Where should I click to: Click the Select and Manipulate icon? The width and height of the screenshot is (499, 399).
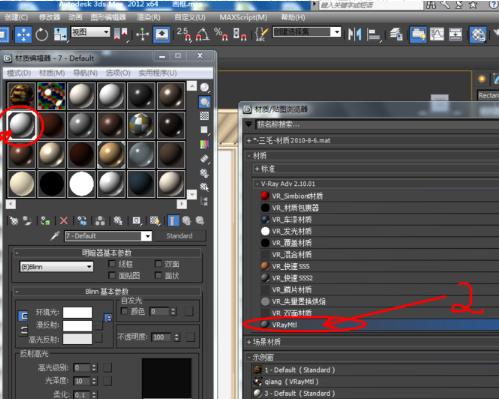click(x=143, y=35)
